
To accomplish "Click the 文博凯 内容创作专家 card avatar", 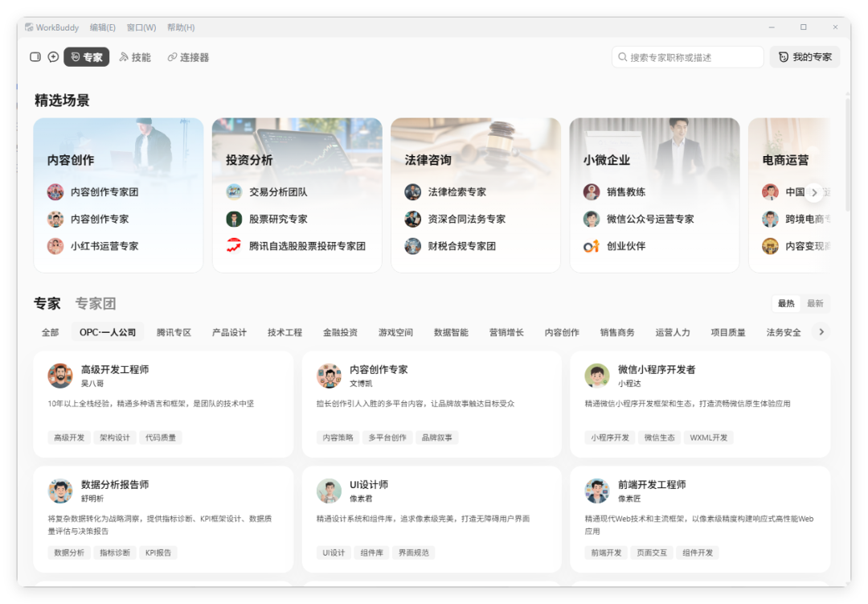I will tap(329, 376).
